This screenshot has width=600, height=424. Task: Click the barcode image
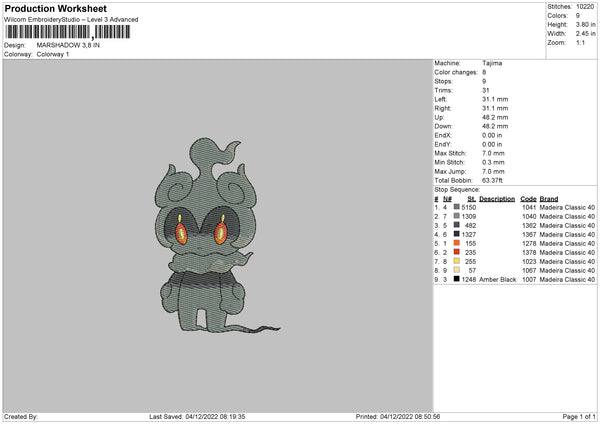click(x=67, y=32)
